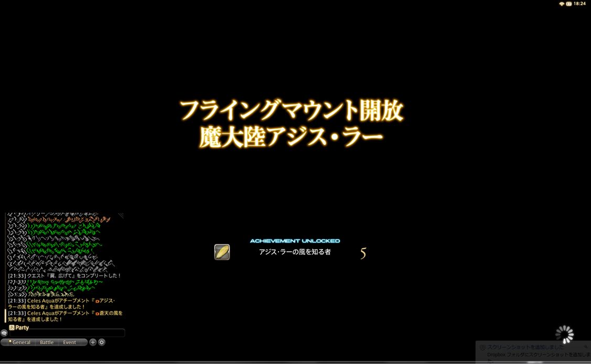Open the アジス・ラーの風を知る者 achievement title

pos(295,252)
